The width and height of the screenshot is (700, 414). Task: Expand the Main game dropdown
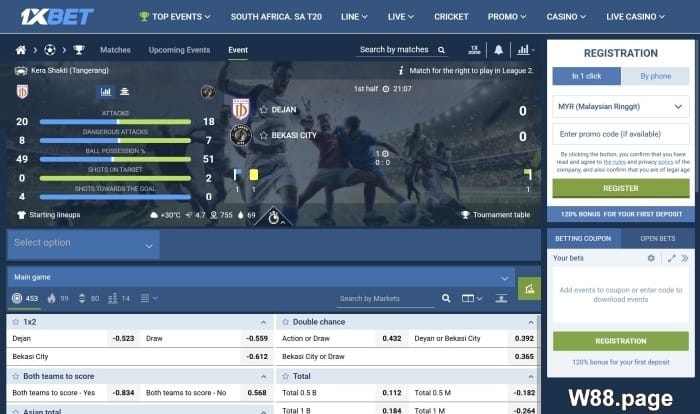(261, 277)
